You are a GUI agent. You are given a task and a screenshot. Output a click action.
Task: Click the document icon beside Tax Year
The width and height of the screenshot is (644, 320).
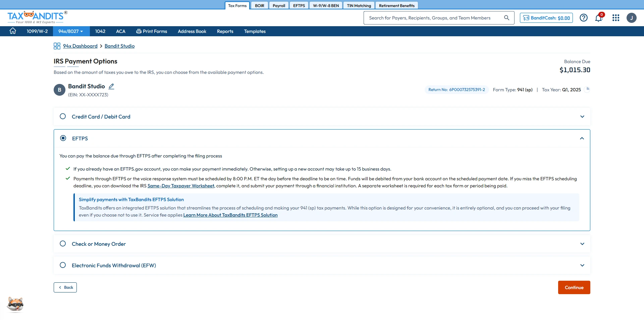point(587,89)
